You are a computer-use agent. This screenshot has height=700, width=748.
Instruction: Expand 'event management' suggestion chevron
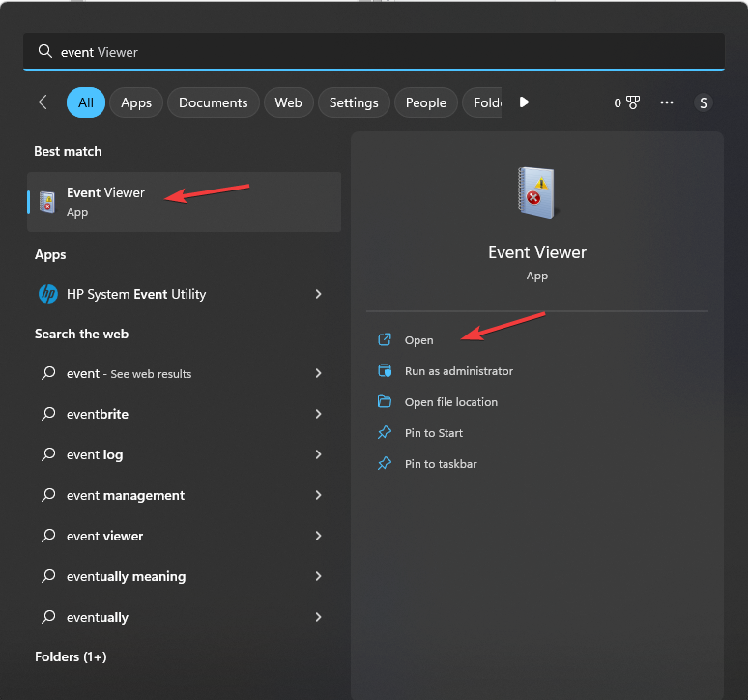point(319,495)
